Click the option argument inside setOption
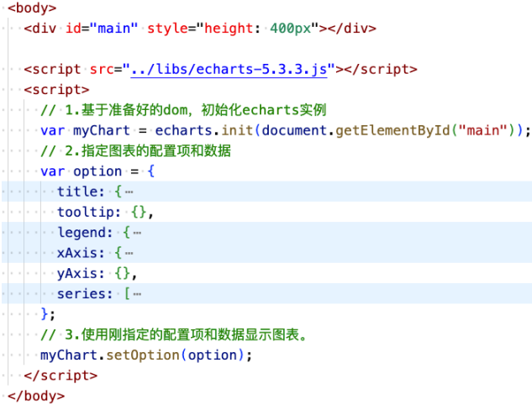Image resolution: width=532 pixels, height=405 pixels. pyautogui.click(x=212, y=355)
